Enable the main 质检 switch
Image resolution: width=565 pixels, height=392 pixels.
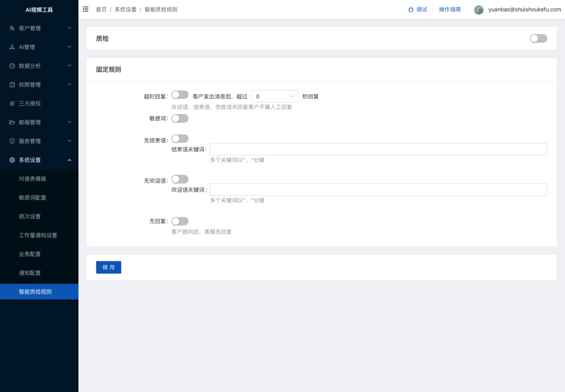tap(538, 39)
